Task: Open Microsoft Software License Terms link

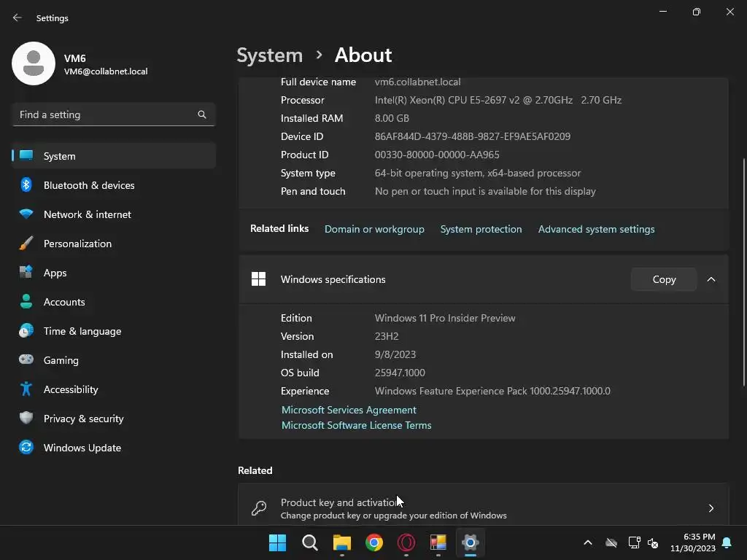Action: tap(356, 425)
